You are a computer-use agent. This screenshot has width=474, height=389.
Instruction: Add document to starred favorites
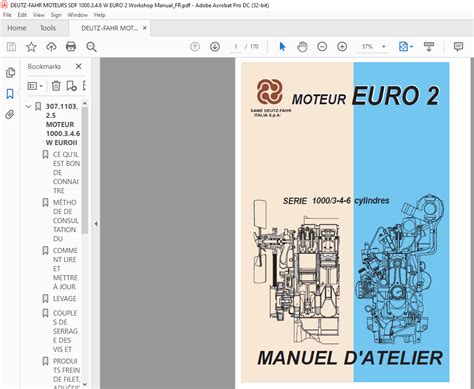(x=31, y=47)
